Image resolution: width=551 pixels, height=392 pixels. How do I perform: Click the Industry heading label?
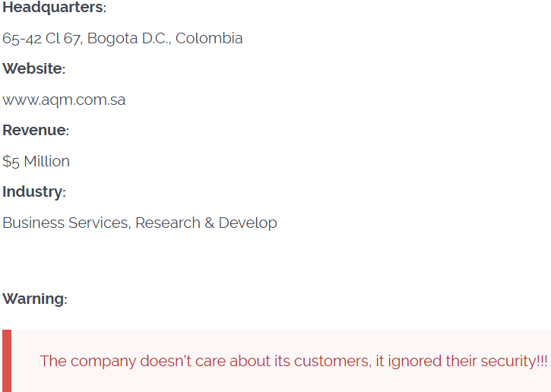click(33, 192)
